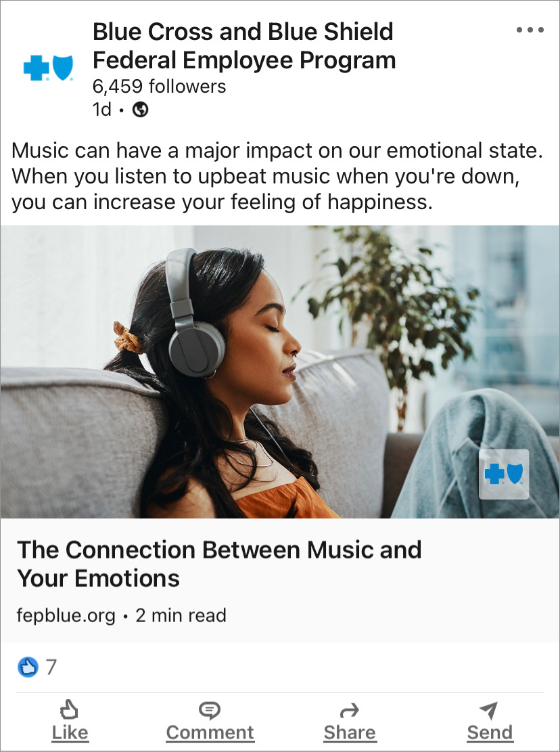Click the Blue Cross Blue Shield profile logo
This screenshot has height=752, width=560.
[49, 68]
